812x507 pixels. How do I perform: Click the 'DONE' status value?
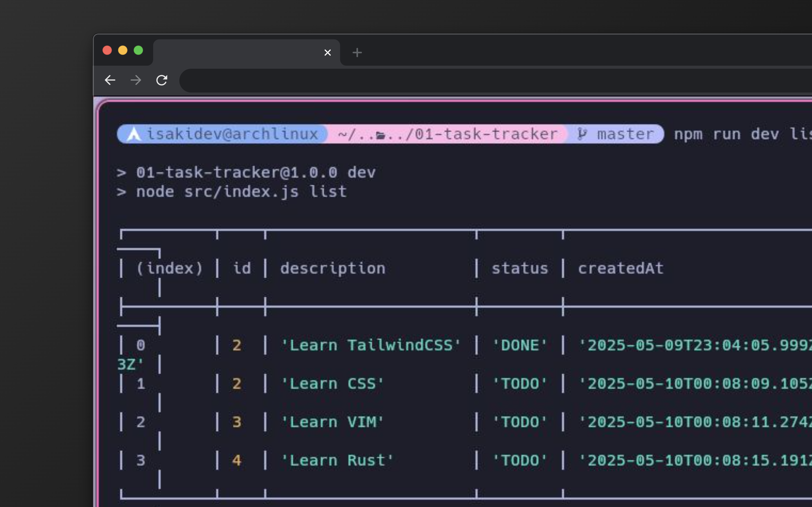(519, 345)
